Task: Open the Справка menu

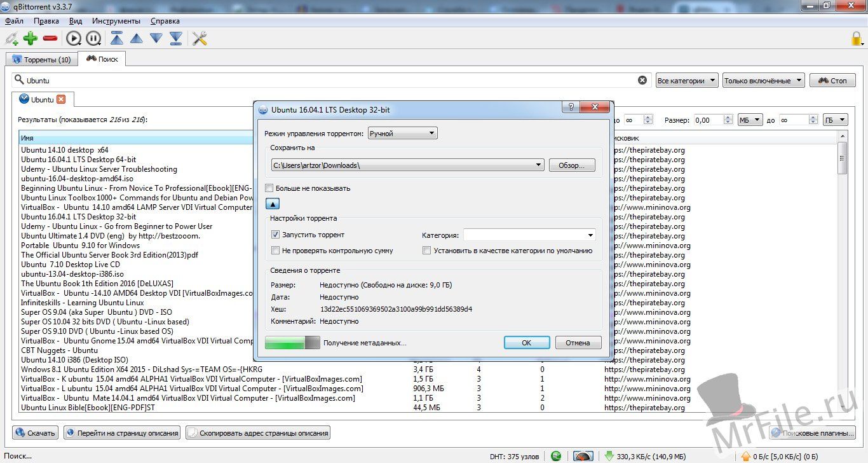Action: pyautogui.click(x=165, y=21)
